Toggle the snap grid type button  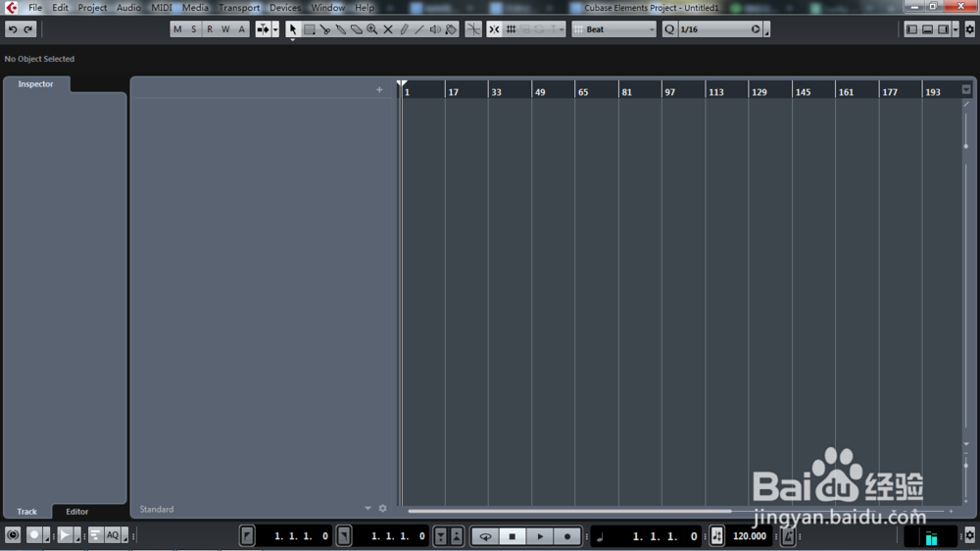(511, 29)
